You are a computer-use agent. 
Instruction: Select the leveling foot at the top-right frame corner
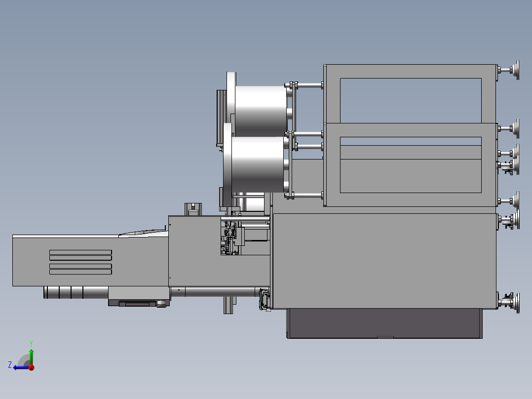(x=509, y=70)
